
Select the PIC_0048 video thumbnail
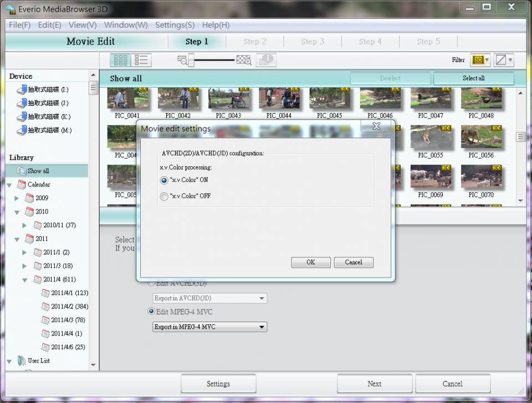pos(480,100)
